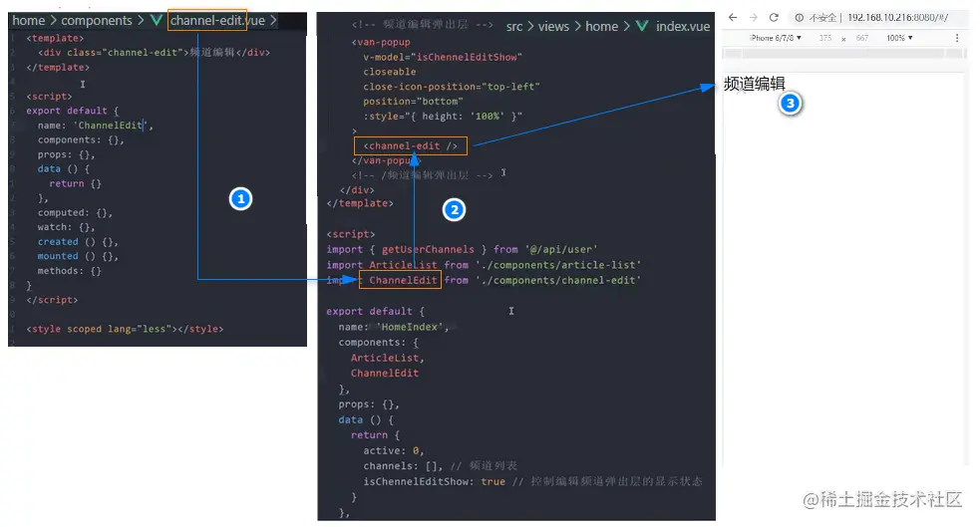Click the browser back arrow
Screen dimensions: 980x527
[733, 18]
